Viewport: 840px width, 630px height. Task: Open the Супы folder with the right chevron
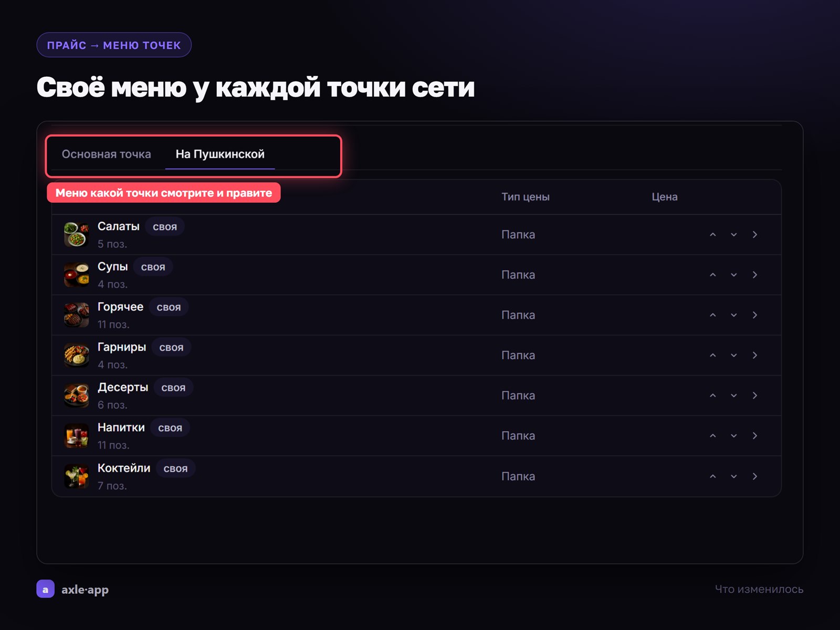click(x=755, y=275)
